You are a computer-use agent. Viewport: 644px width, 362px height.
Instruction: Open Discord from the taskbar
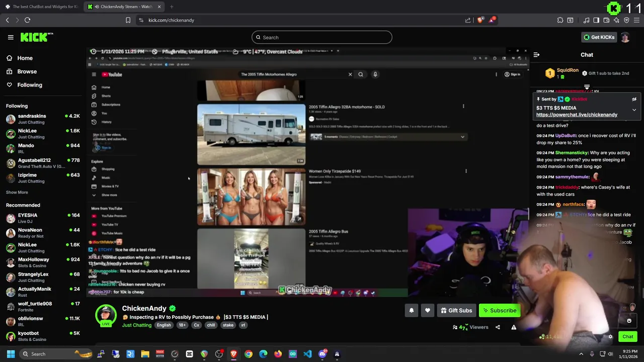click(323, 354)
